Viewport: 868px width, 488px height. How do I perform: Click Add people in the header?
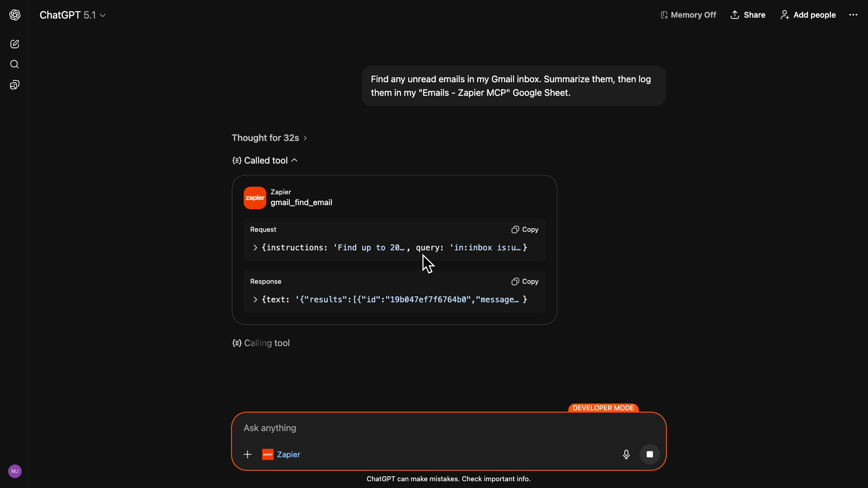click(808, 15)
